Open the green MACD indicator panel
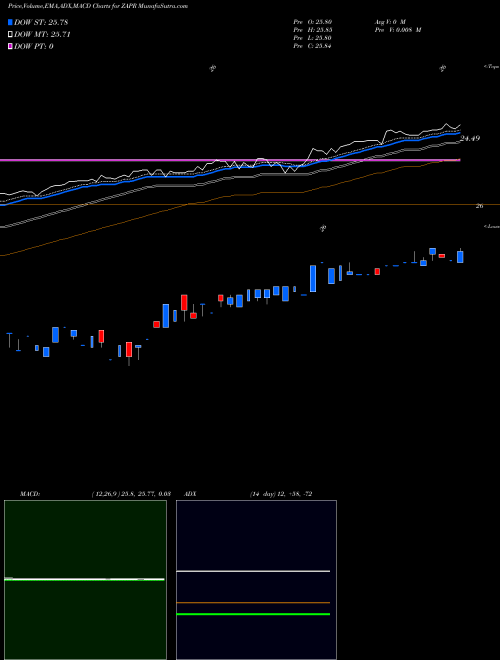Viewport: 500px width, 660px height. pyautogui.click(x=85, y=580)
